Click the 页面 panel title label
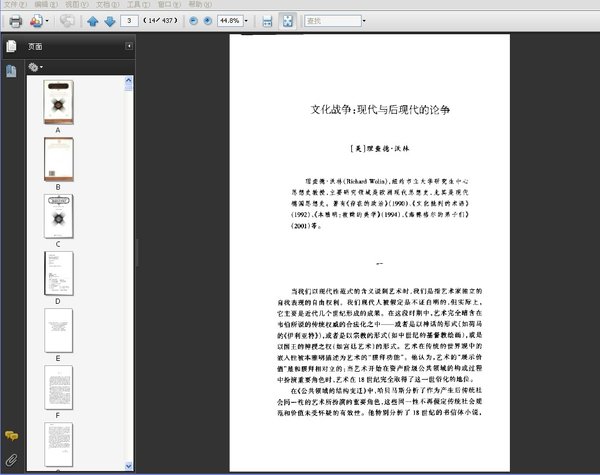 pos(35,46)
